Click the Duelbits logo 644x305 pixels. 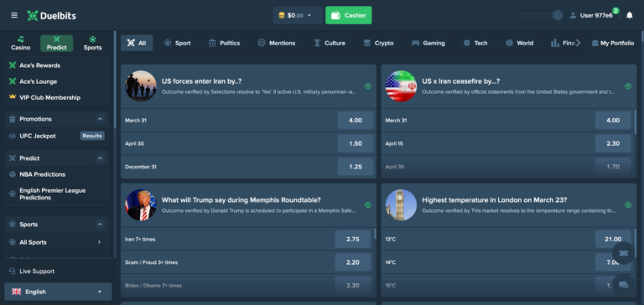point(52,16)
